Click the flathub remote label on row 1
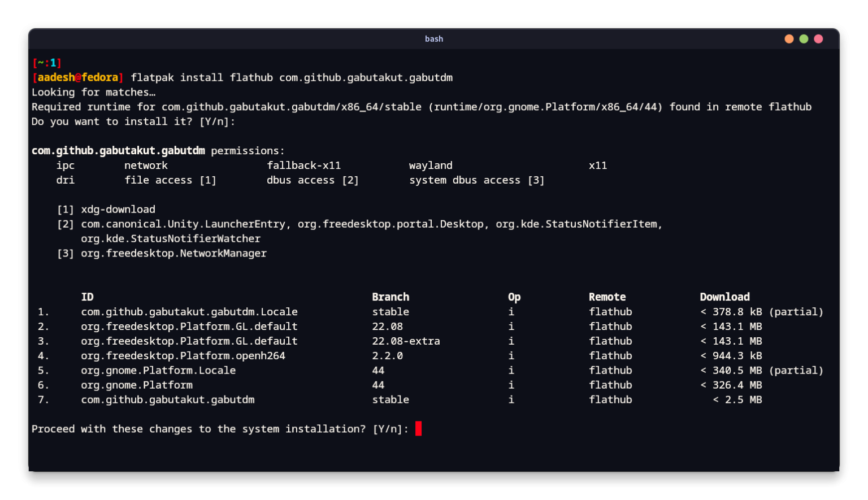The height and width of the screenshot is (500, 868). pyautogui.click(x=610, y=311)
